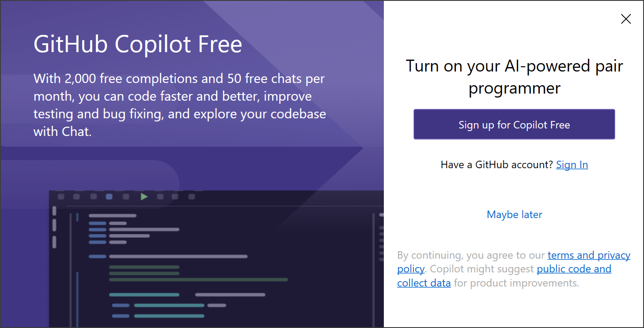Click the second toolbar dot in the editor illustration
The height and width of the screenshot is (328, 644).
pos(77,197)
